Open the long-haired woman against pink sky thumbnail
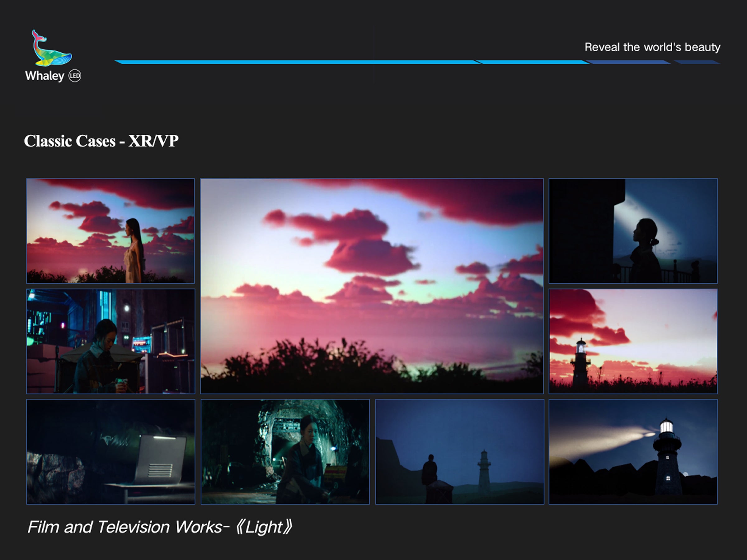Screen dimensions: 747x560 click(110, 231)
